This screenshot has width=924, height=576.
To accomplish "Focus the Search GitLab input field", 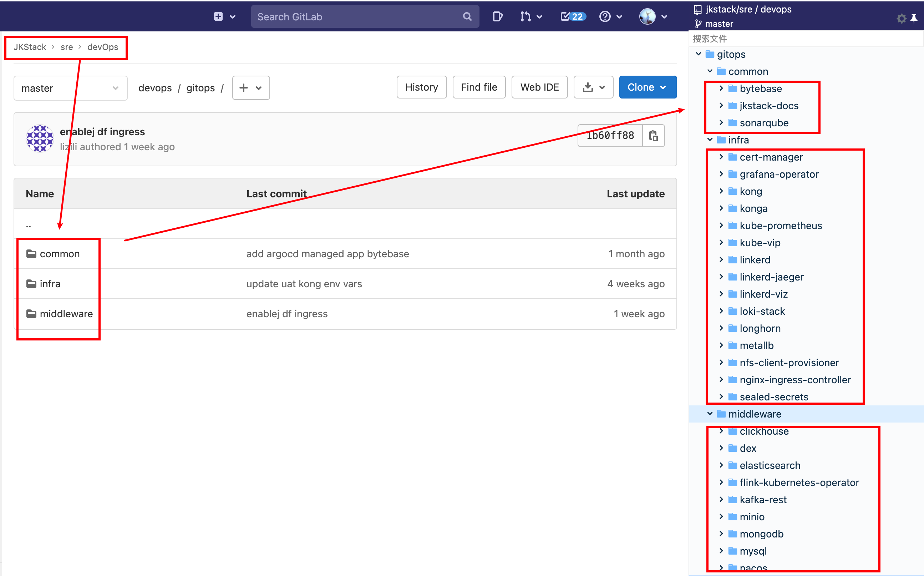I will click(x=365, y=17).
